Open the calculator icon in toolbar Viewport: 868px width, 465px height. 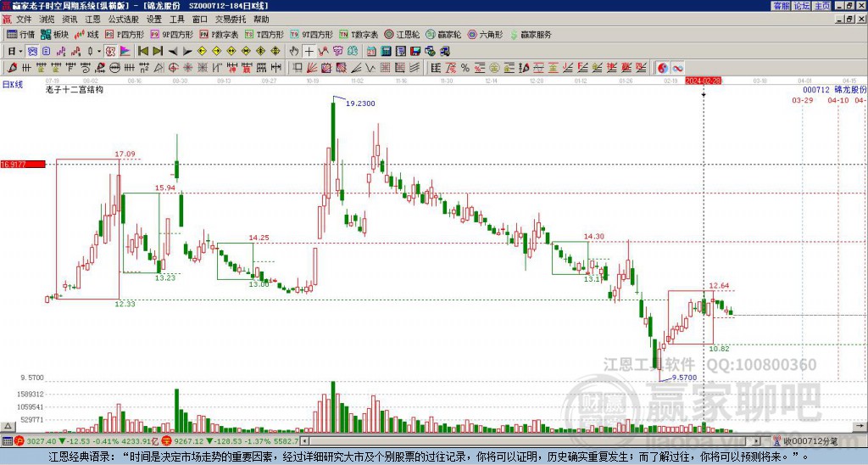(387, 52)
